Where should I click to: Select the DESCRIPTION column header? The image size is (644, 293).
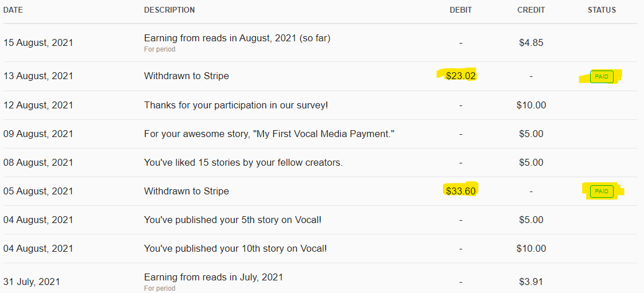tap(169, 10)
